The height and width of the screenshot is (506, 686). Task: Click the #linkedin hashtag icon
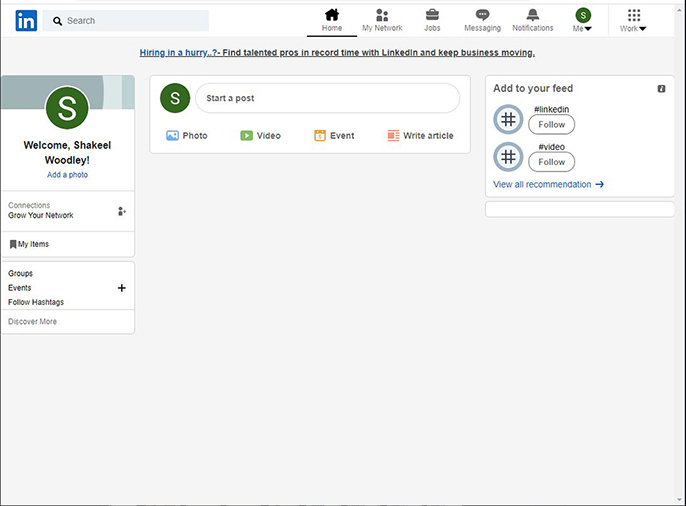[508, 119]
